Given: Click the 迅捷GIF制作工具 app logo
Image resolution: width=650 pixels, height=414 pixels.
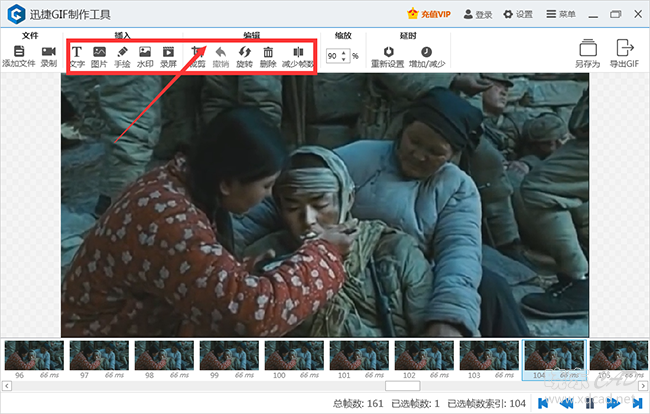Looking at the screenshot, I should [x=17, y=14].
